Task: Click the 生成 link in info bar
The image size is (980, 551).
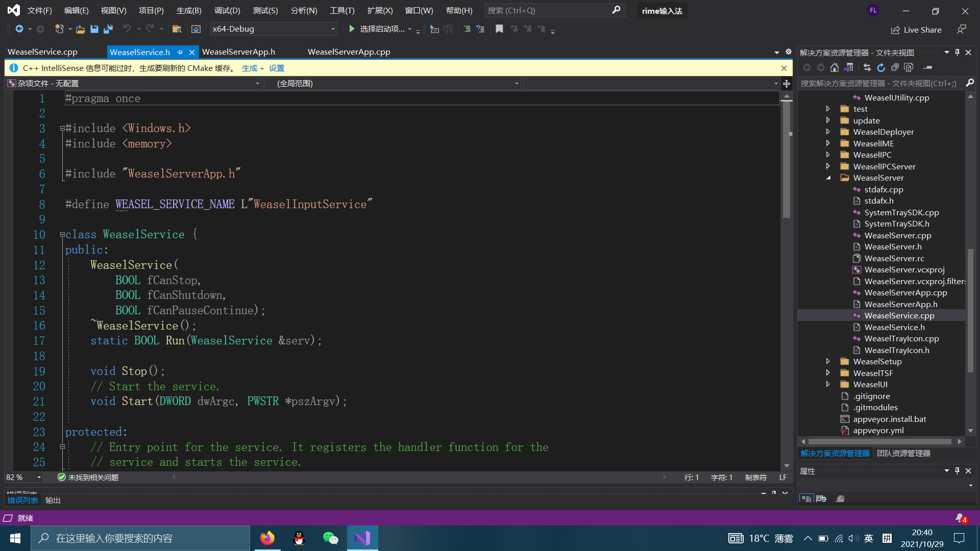Action: point(250,68)
